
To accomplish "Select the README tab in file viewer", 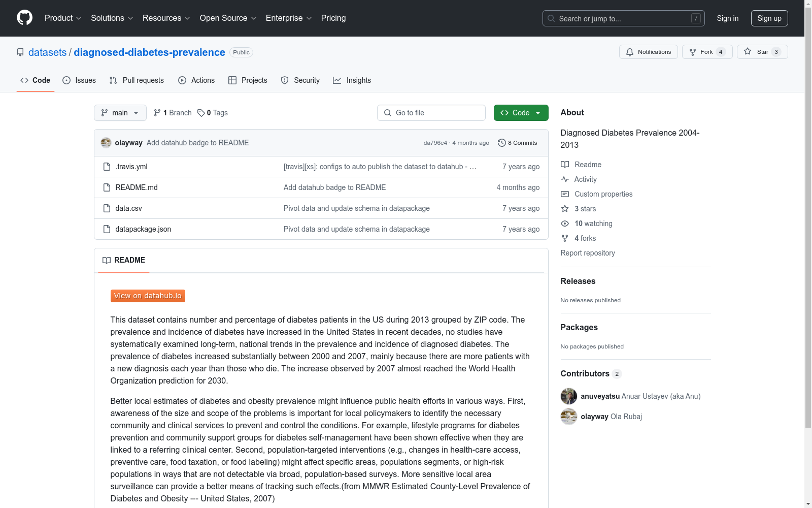I will [124, 260].
